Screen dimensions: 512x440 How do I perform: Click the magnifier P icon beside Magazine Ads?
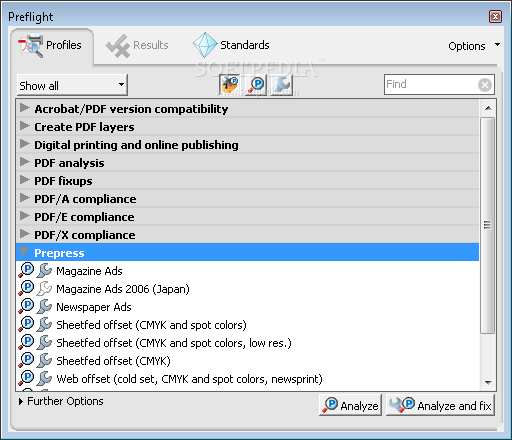click(x=26, y=270)
